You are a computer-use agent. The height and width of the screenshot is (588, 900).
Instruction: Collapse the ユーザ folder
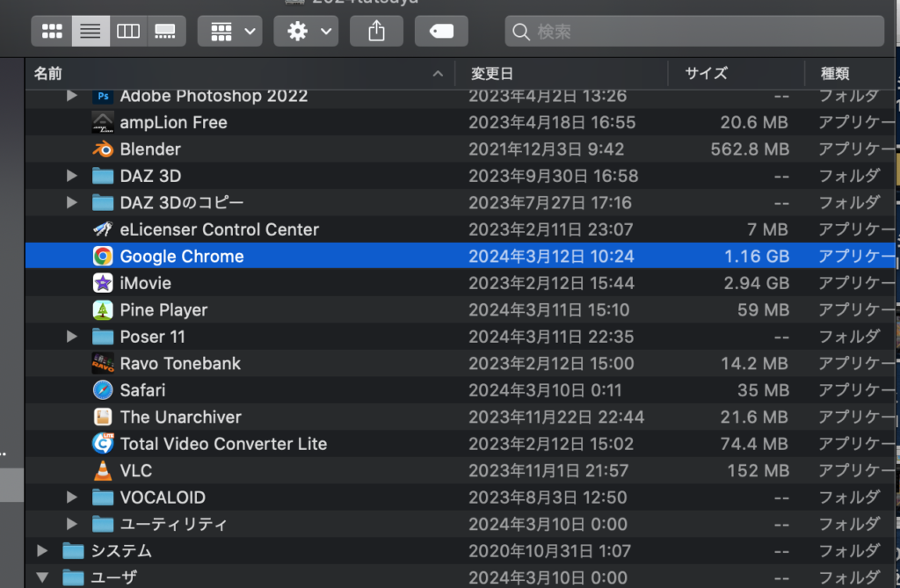[x=42, y=578]
